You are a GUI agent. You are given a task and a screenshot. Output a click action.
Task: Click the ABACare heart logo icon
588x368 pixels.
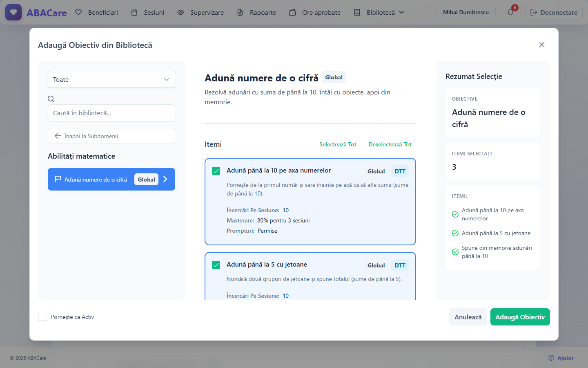coord(13,12)
